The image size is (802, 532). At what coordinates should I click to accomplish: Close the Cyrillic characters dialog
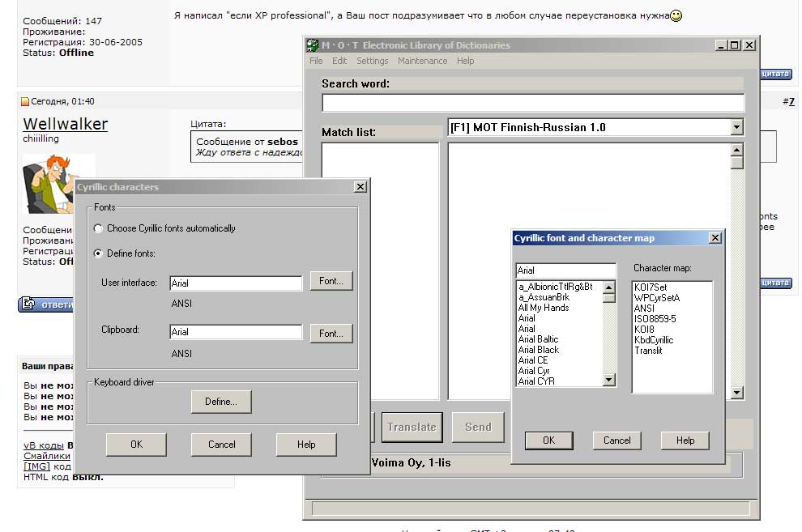(x=360, y=187)
